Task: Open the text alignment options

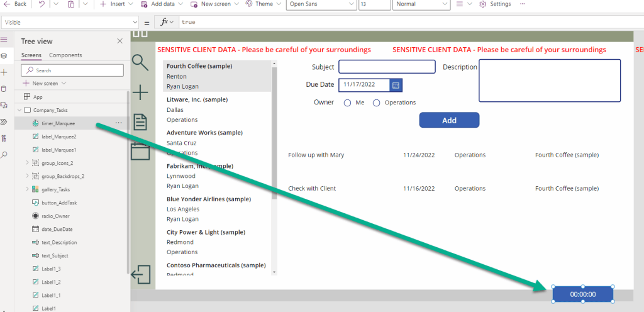Action: [465, 4]
